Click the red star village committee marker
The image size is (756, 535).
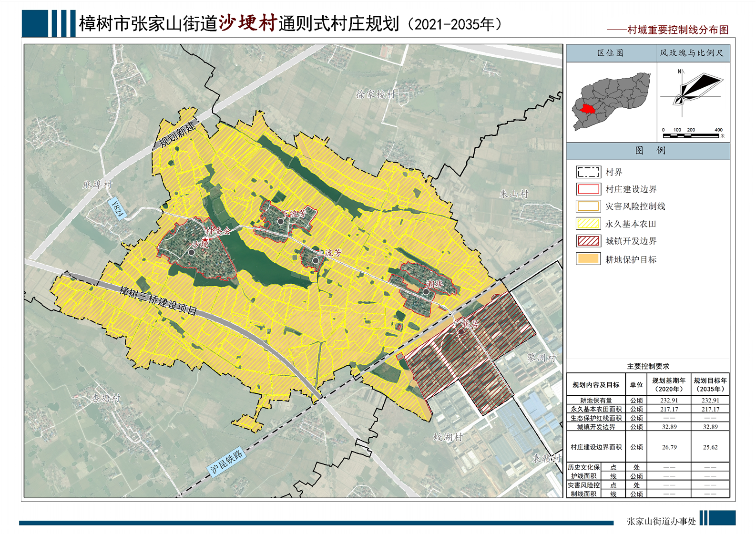(205, 239)
